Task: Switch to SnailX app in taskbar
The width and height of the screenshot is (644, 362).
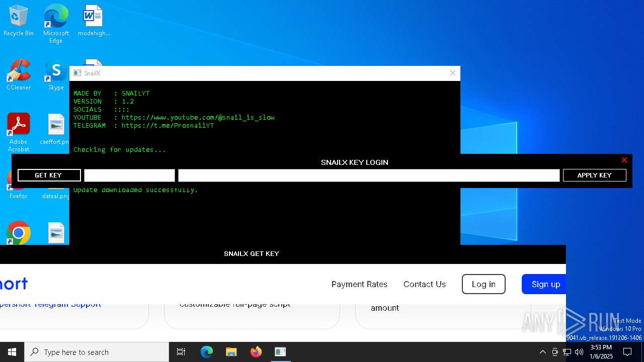Action: (x=280, y=352)
